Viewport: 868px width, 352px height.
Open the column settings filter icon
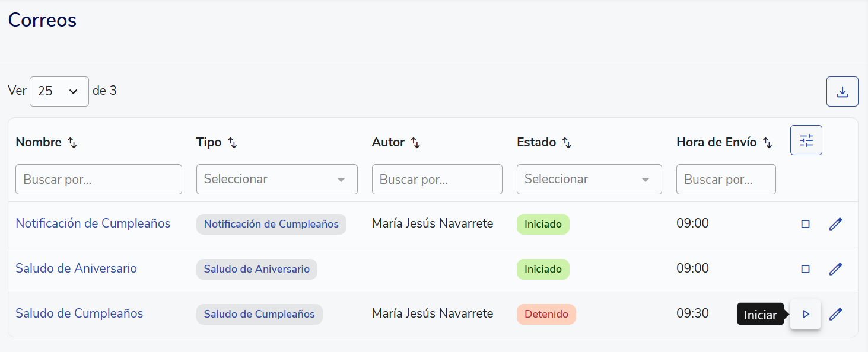click(806, 140)
